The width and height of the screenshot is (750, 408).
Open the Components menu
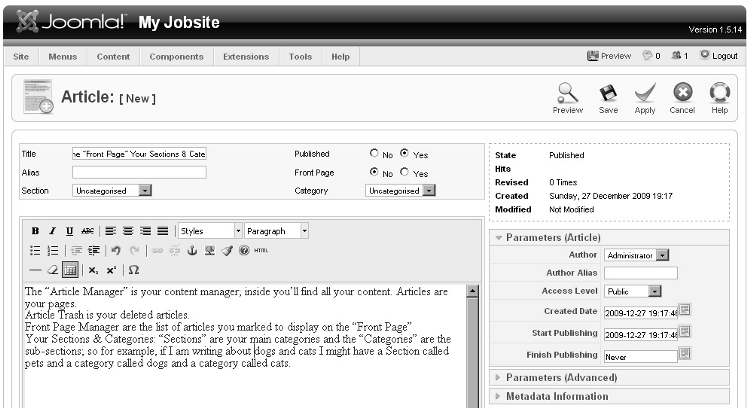click(x=176, y=56)
